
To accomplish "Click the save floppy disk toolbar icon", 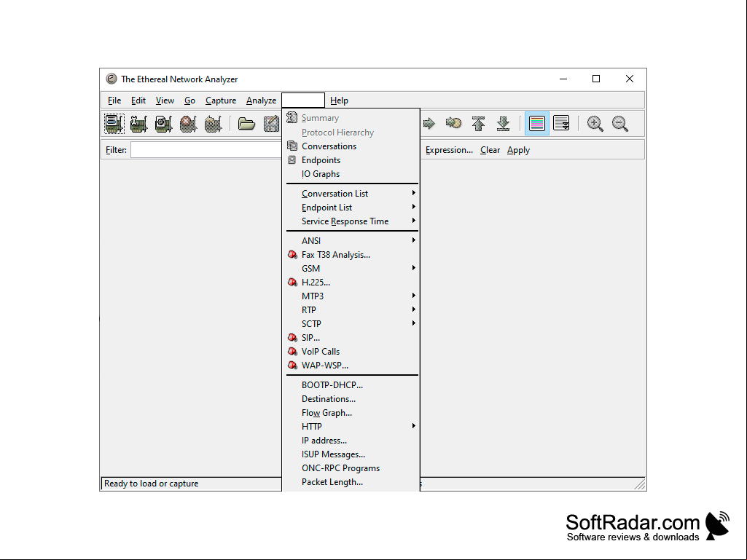I will coord(272,124).
